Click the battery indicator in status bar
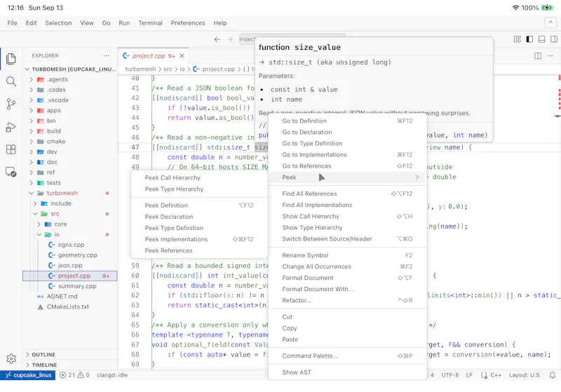Image resolution: width=561 pixels, height=392 pixels. click(x=548, y=8)
